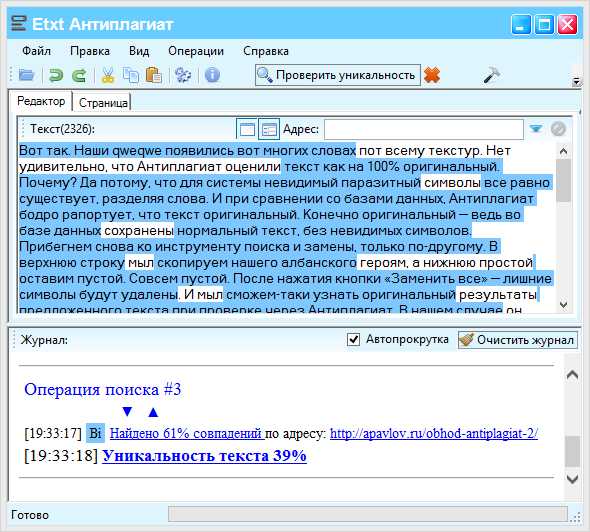Screen dimensions: 590x532
Task: Click the hammer tool icon
Action: pyautogui.click(x=491, y=75)
